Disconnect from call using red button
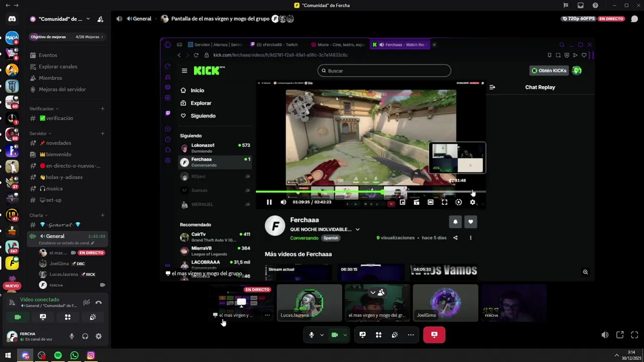 [x=434, y=335]
